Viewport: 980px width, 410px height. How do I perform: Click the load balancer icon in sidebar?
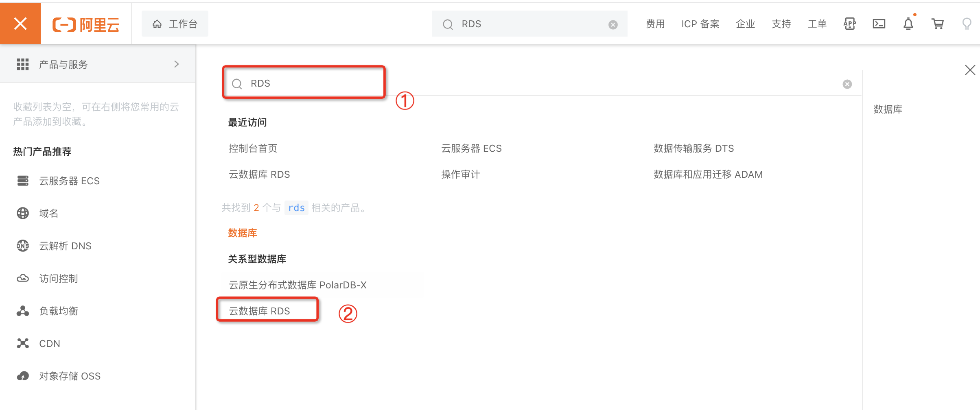pyautogui.click(x=23, y=311)
